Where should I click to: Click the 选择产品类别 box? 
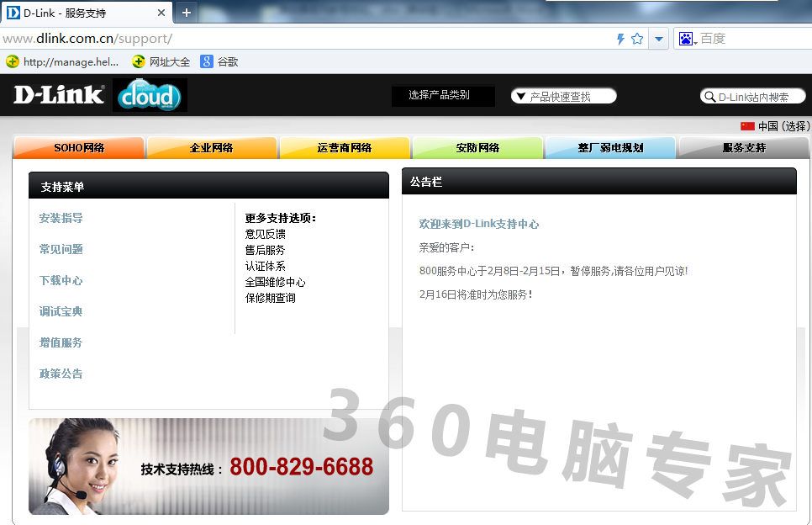click(443, 95)
